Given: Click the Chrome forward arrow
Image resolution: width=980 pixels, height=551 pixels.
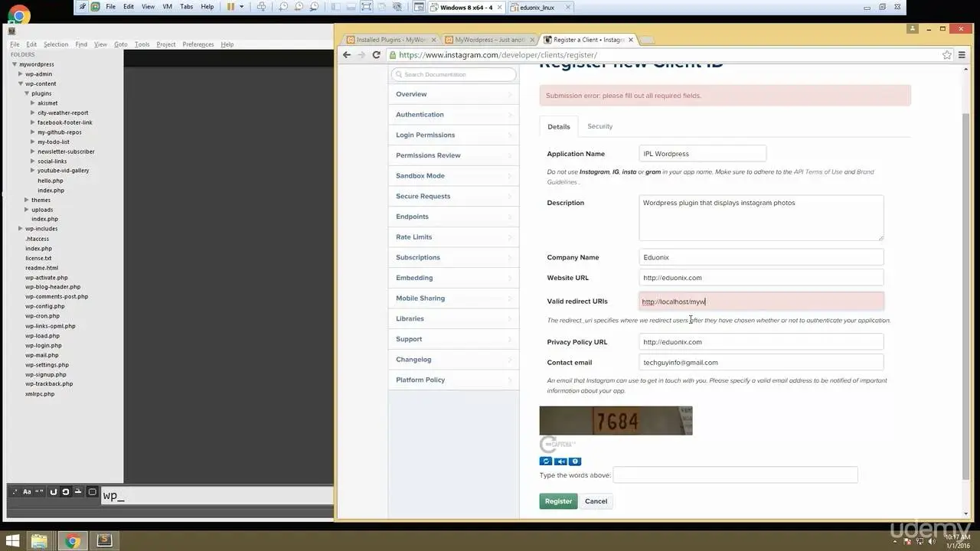Looking at the screenshot, I should click(x=361, y=55).
